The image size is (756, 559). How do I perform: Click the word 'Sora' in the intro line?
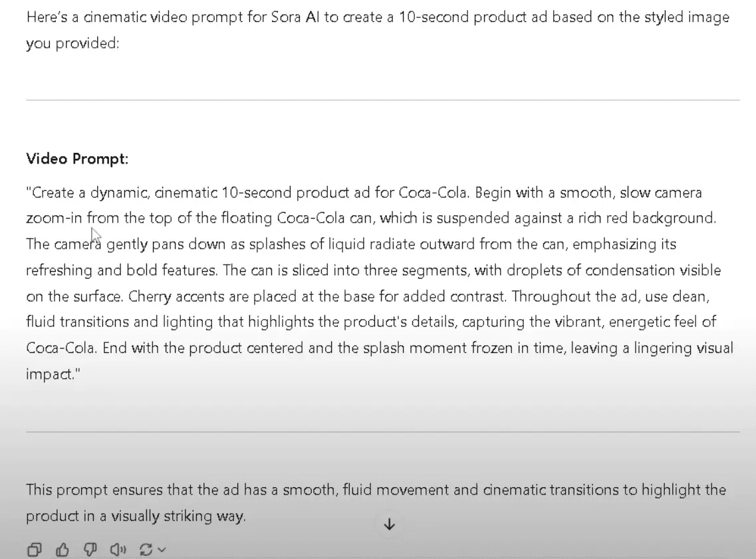coord(286,17)
